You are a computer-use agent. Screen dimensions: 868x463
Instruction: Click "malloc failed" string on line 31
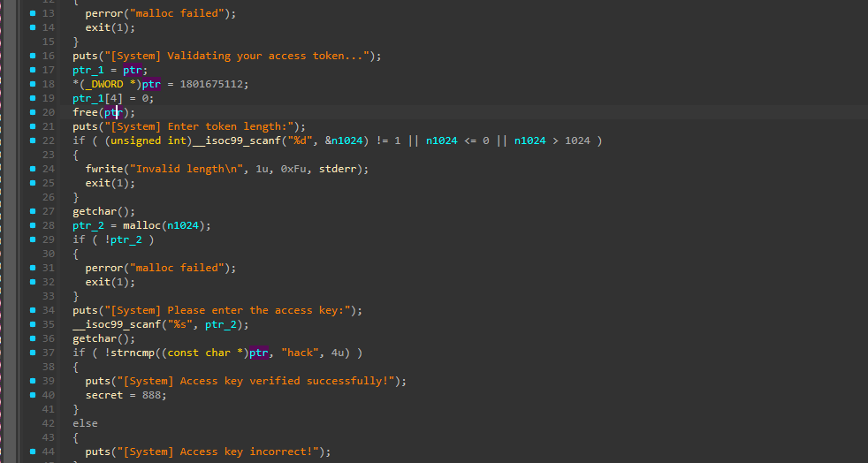177,268
